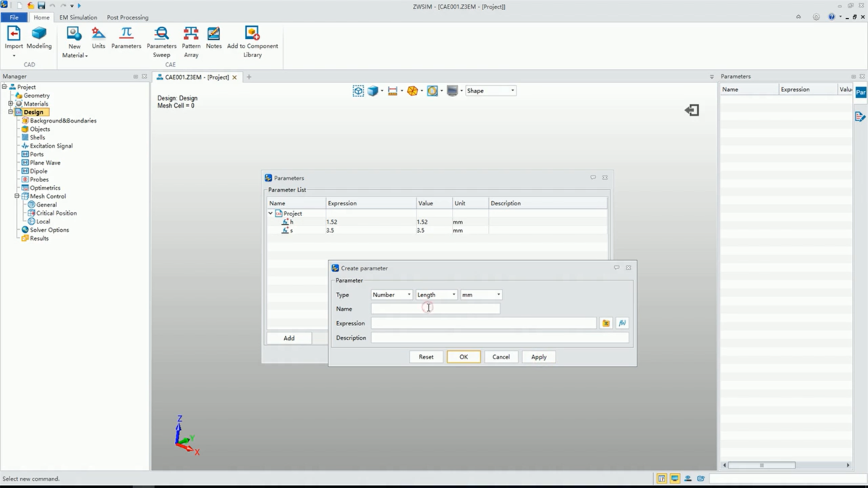Image resolution: width=868 pixels, height=488 pixels.
Task: Click the rightmost status bar camera icon
Action: tap(701, 479)
